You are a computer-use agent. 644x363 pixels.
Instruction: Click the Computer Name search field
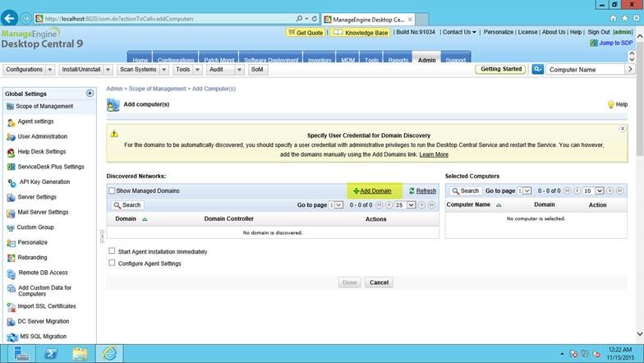[x=585, y=69]
